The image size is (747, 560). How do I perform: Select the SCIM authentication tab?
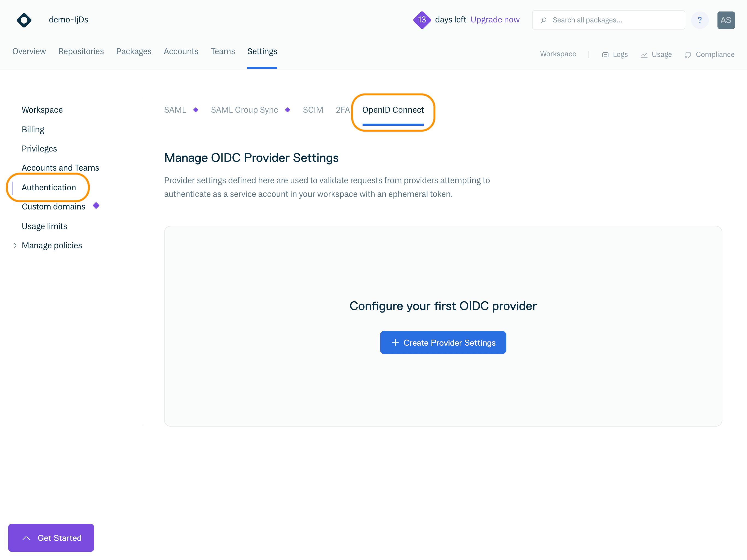click(x=313, y=110)
